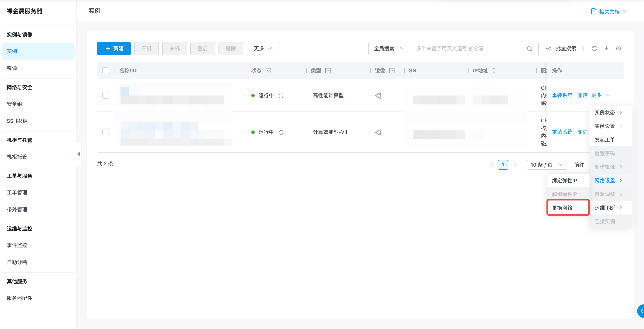This screenshot has height=329, width=644.
Task: Open the column settings gear icon
Action: [x=618, y=49]
